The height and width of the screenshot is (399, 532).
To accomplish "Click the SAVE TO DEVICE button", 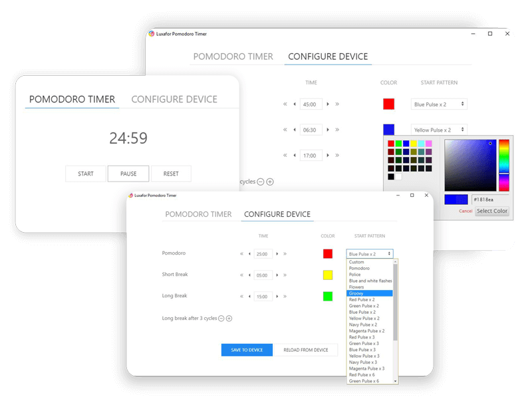I will coord(247,349).
